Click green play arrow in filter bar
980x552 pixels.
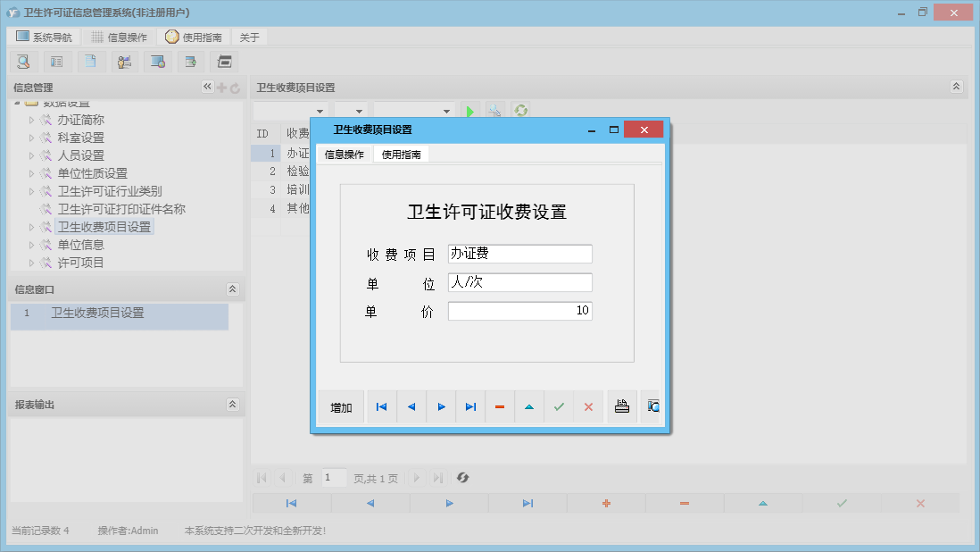pyautogui.click(x=469, y=111)
